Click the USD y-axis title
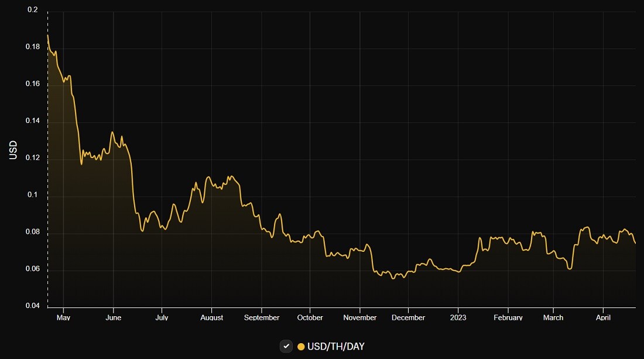This screenshot has width=644, height=359. tap(13, 150)
